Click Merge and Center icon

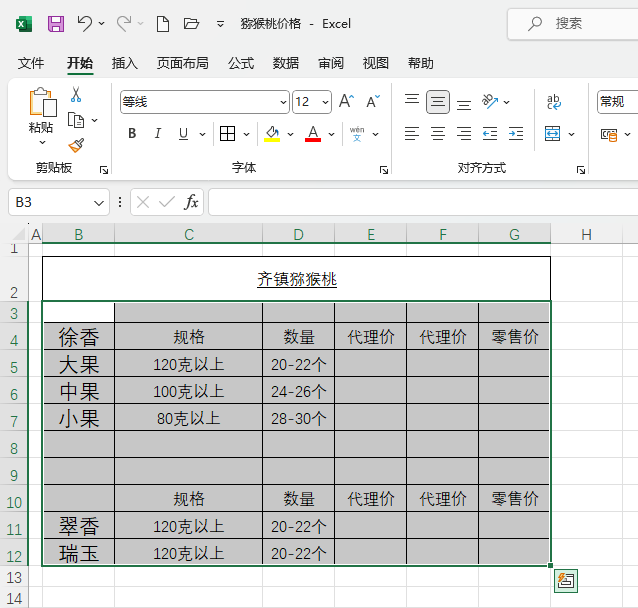click(x=552, y=133)
